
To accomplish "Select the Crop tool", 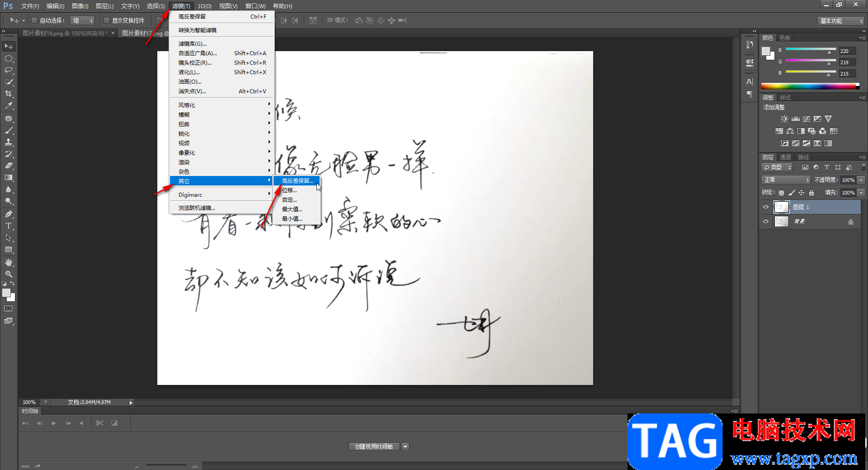I will [9, 94].
